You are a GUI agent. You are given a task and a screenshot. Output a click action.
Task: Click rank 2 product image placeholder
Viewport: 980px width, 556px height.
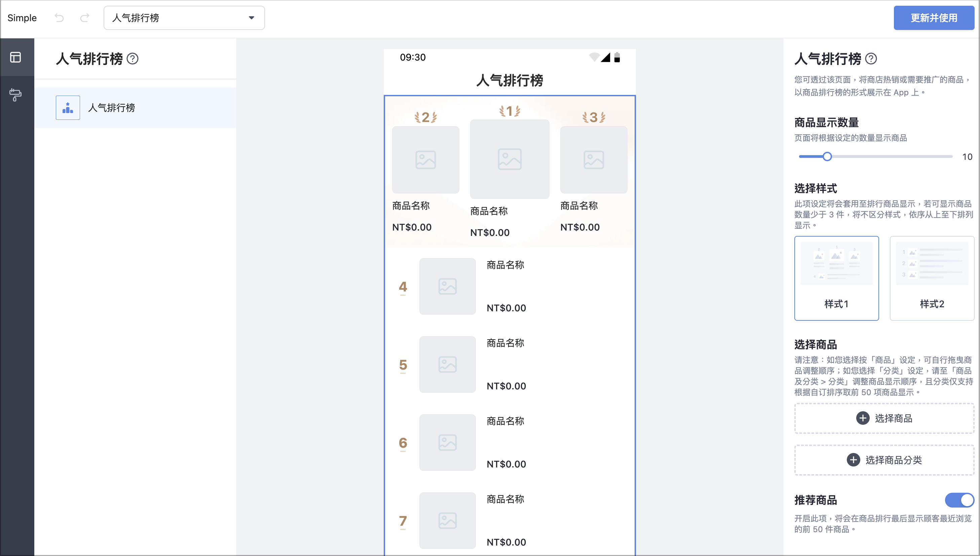(426, 160)
